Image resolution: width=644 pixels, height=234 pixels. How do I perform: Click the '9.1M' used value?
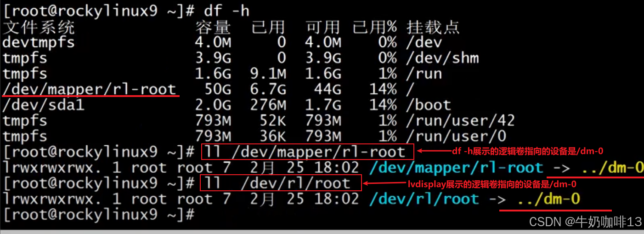269,74
